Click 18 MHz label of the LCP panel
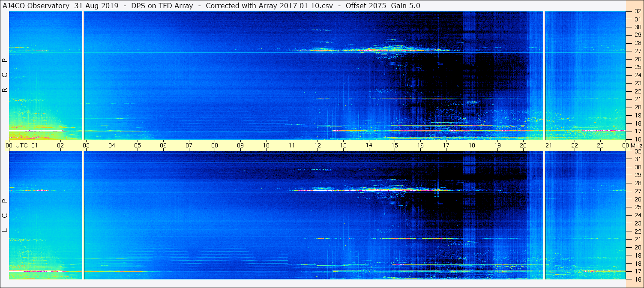This screenshot has width=644, height=288. 638,264
